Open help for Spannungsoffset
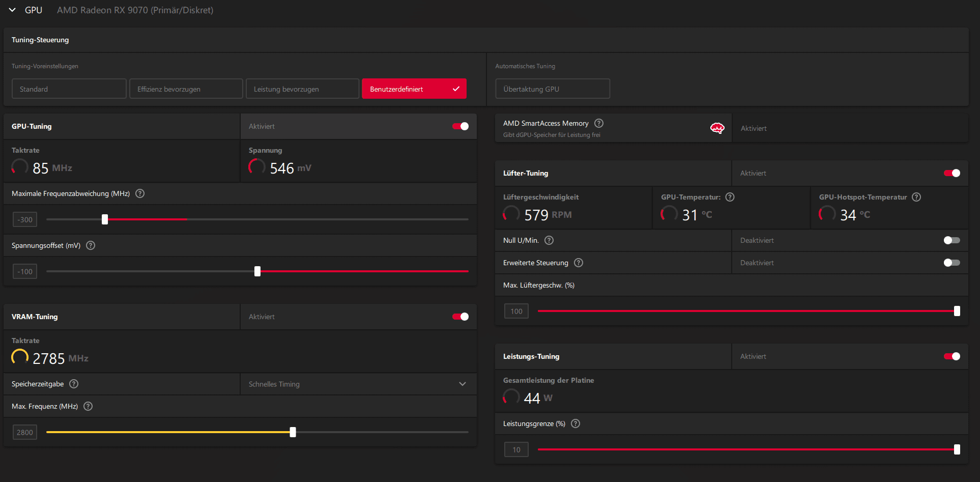Viewport: 980px width, 482px height. coord(91,245)
